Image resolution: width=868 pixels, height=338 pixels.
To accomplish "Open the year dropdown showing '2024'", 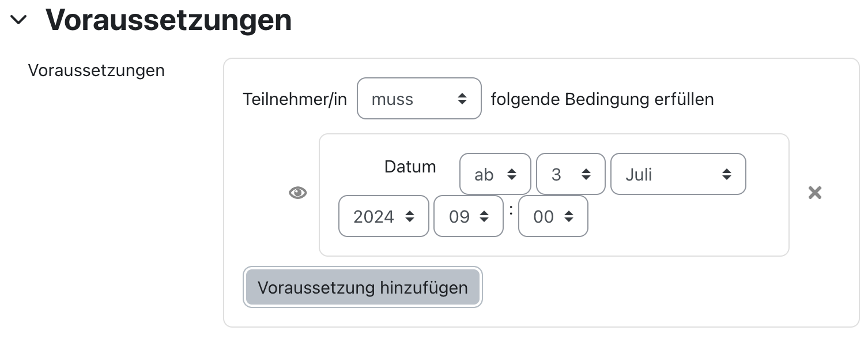I will (383, 216).
